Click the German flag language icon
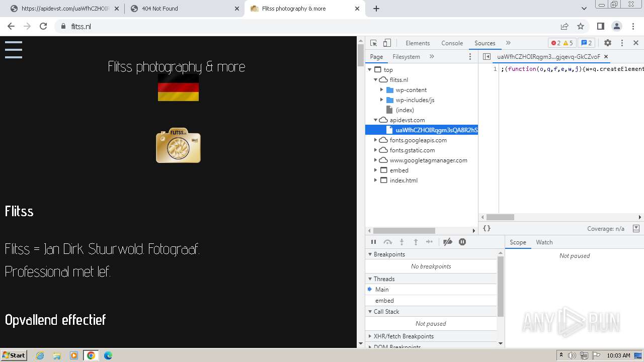644x362 pixels. (x=178, y=88)
